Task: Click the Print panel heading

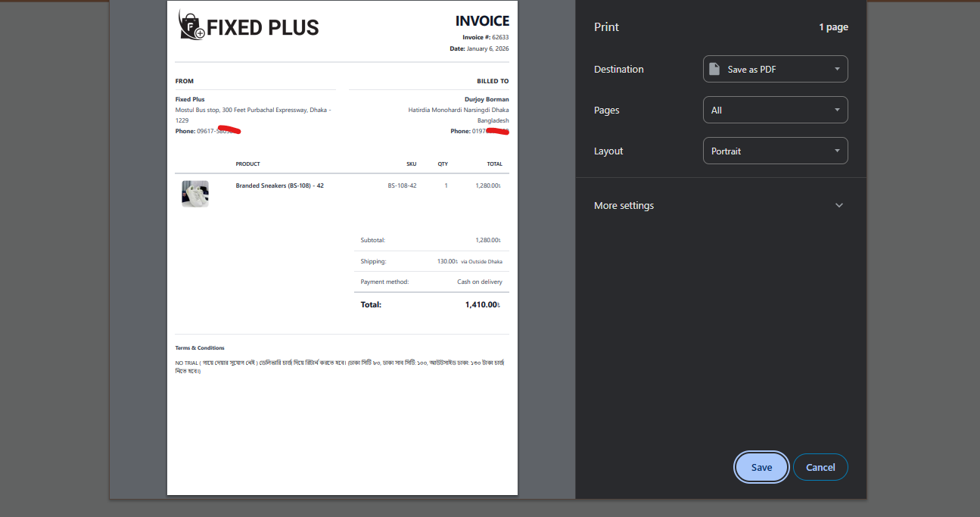Action: pyautogui.click(x=606, y=26)
